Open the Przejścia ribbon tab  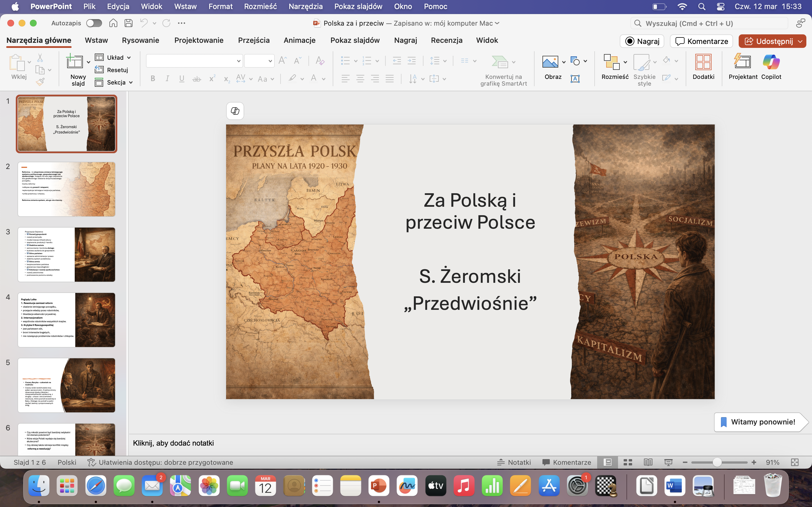(254, 40)
